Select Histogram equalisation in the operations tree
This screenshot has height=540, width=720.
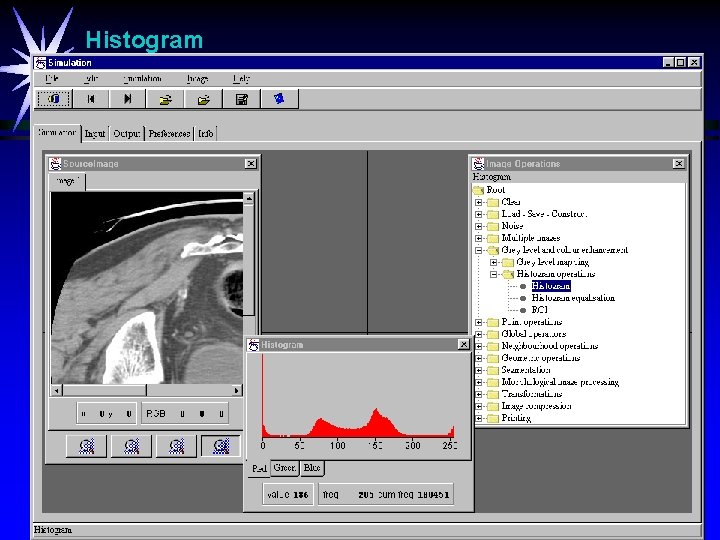572,298
